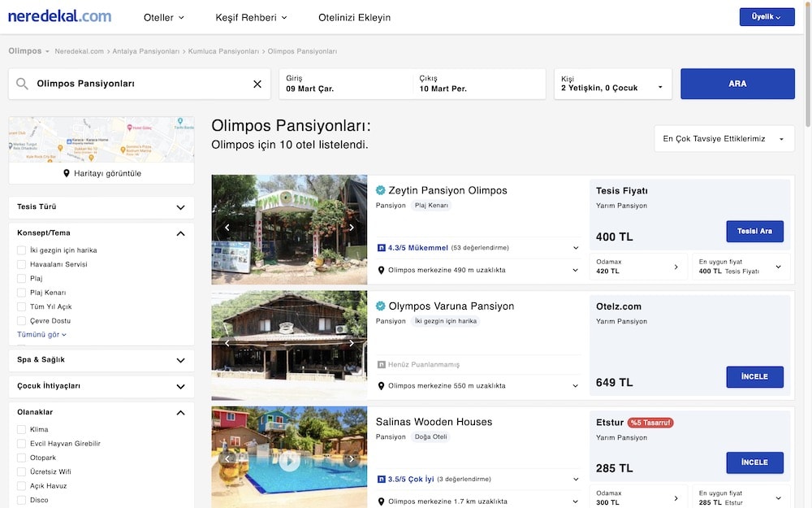Image resolution: width=812 pixels, height=508 pixels.
Task: Click the Tümünü gör link
Action: click(41, 334)
